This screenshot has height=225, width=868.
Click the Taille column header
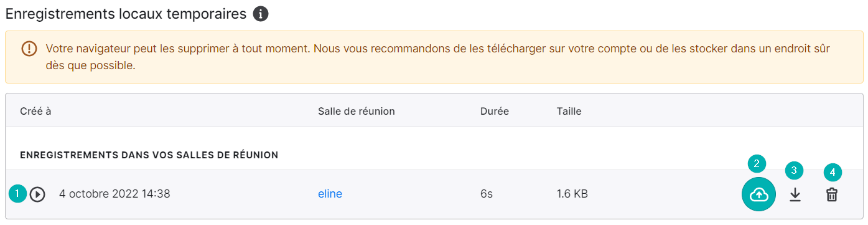point(569,112)
